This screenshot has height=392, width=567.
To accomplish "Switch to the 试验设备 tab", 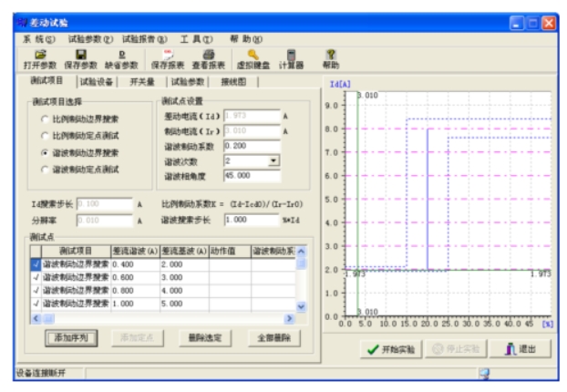I will (92, 82).
